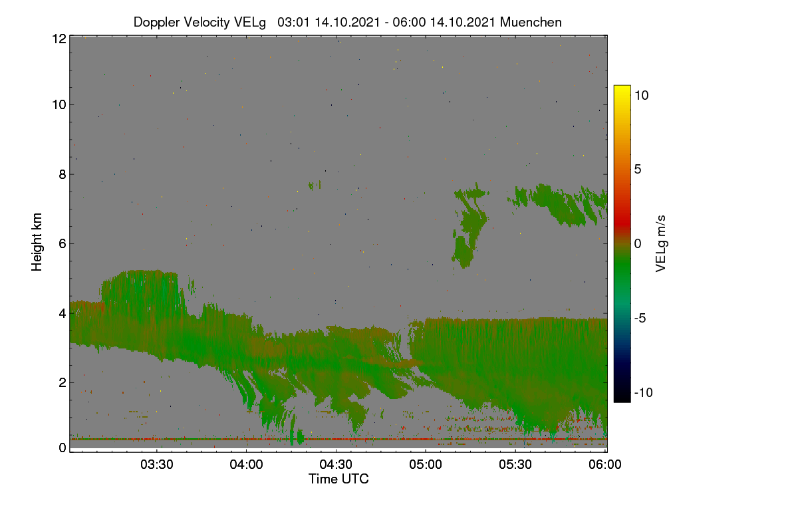Click the 12 km height tick label
The width and height of the screenshot is (798, 532).
[x=59, y=39]
